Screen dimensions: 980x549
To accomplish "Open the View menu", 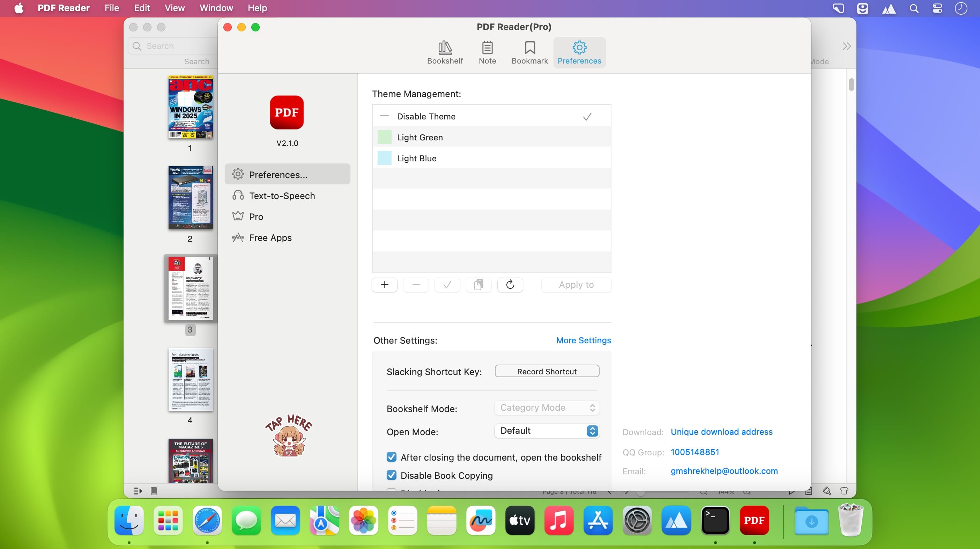I will pyautogui.click(x=175, y=8).
